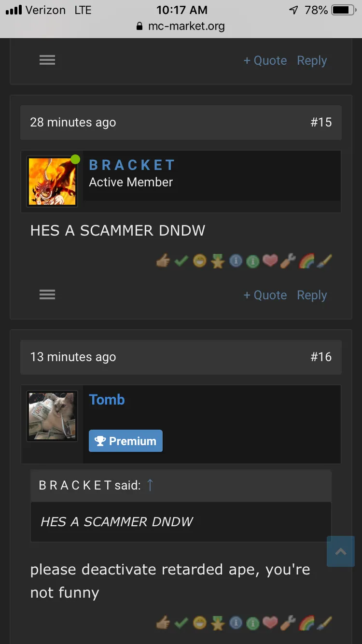
Task: Tap rainbow reaction on post #15
Action: pyautogui.click(x=306, y=261)
